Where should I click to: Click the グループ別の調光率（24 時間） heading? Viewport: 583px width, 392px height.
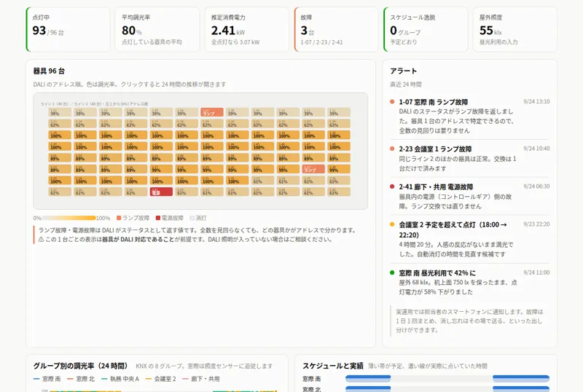tap(80, 366)
